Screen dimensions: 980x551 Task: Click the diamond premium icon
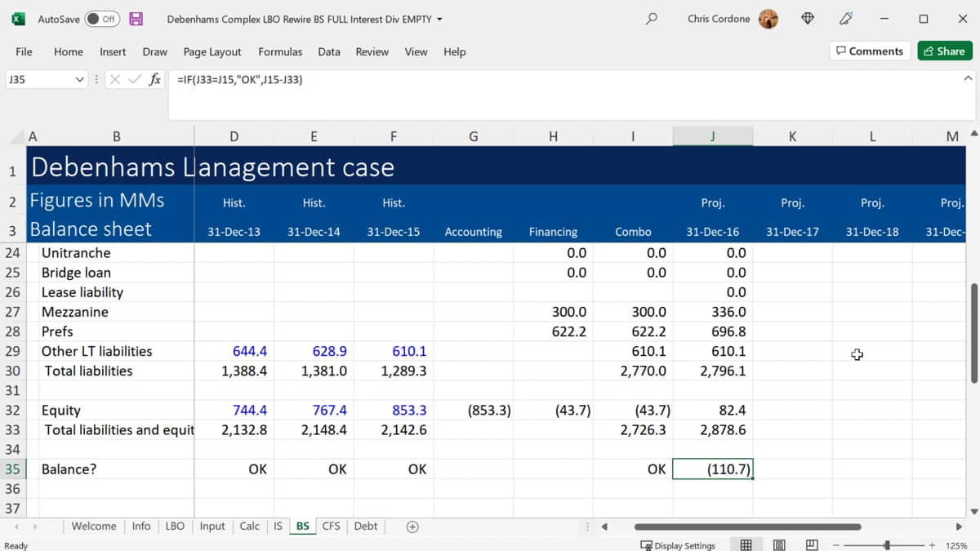coord(808,19)
